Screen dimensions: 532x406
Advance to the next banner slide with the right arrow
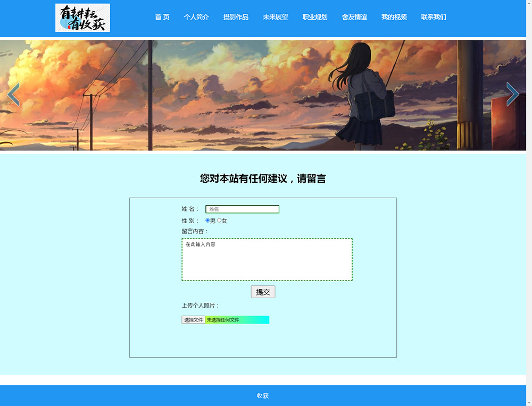513,94
